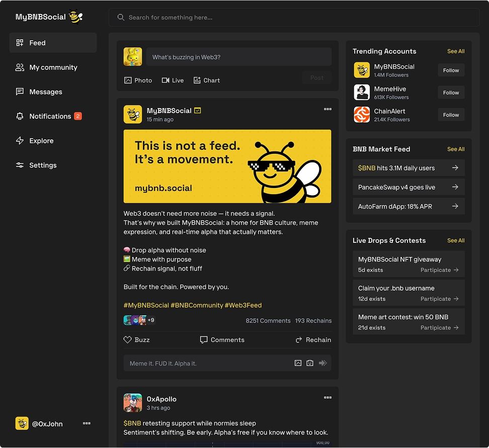Image resolution: width=489 pixels, height=448 pixels.
Task: Click the @0xJohn profile avatar
Action: tap(22, 423)
